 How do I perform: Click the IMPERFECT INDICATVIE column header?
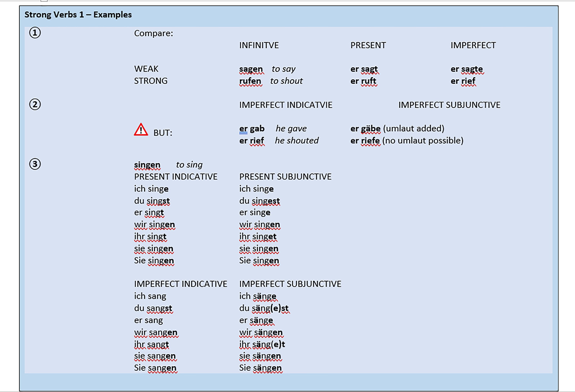286,105
